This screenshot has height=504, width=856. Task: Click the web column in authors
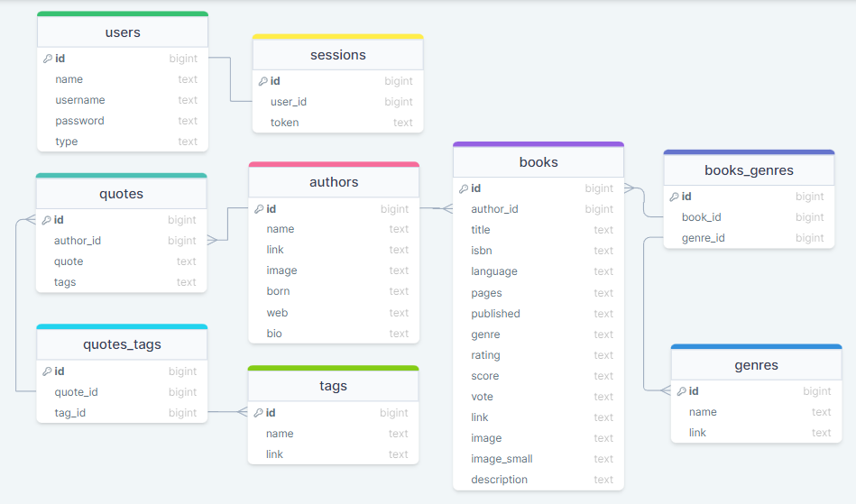334,313
